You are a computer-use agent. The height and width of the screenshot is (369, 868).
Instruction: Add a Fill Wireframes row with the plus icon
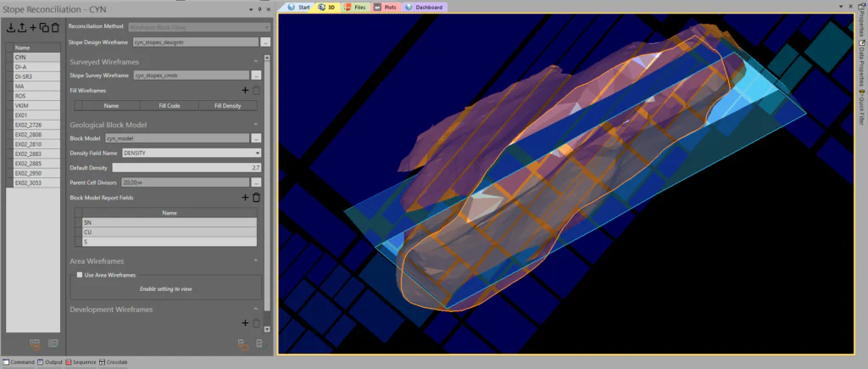(245, 90)
